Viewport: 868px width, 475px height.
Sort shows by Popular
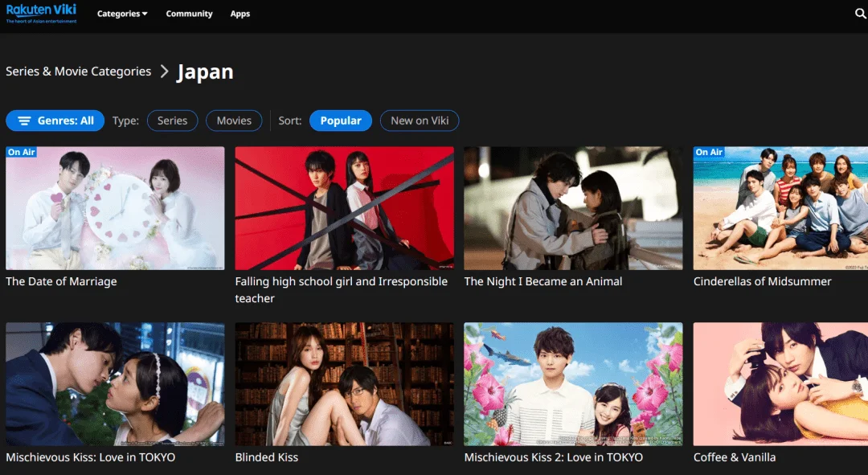(341, 120)
